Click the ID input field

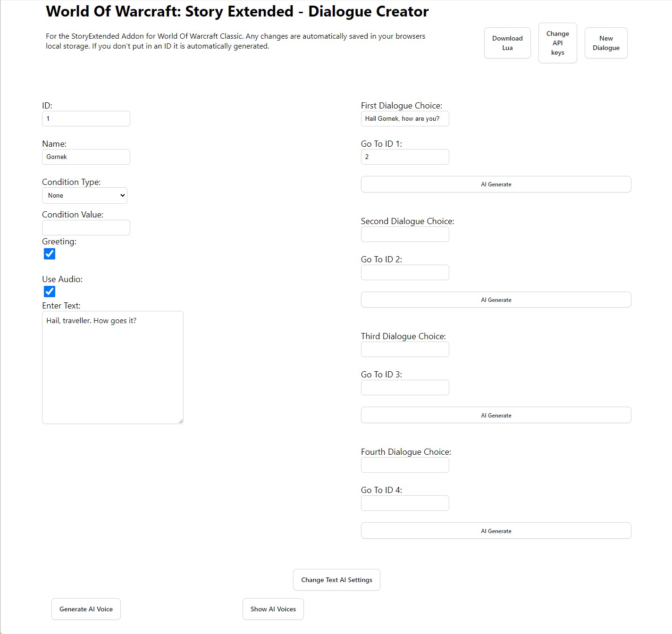pyautogui.click(x=86, y=119)
